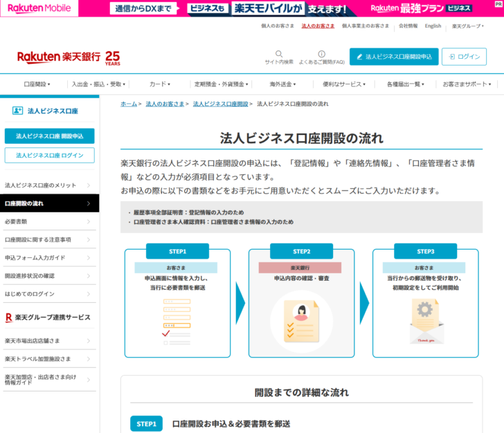Select the 口座開設の流れ sidebar item

50,203
